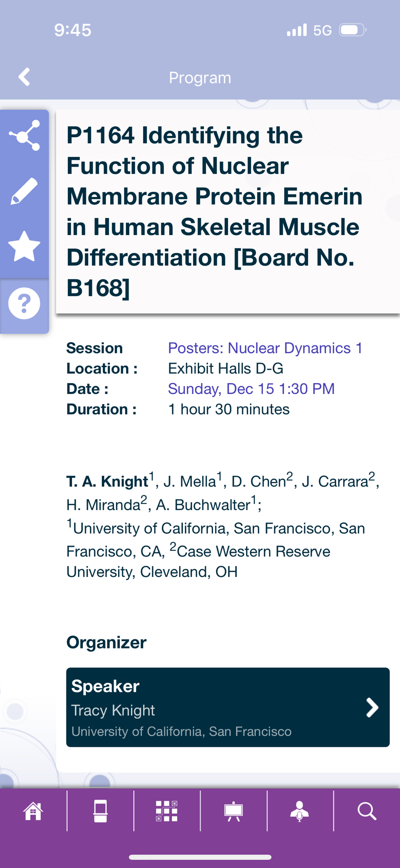Viewport: 400px width, 868px height.
Task: Expand speaker details with the chevron arrow
Action: (x=372, y=707)
